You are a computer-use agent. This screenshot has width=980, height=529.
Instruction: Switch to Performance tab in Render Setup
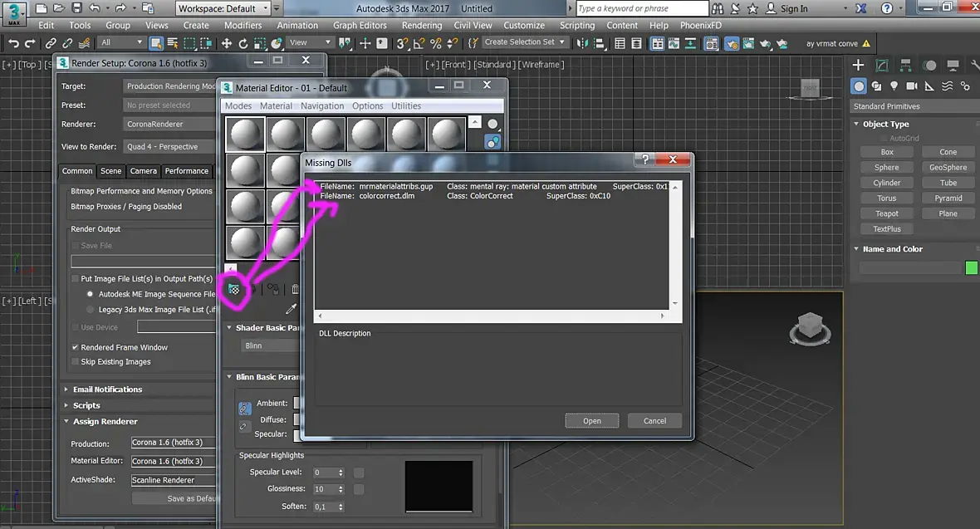(186, 171)
